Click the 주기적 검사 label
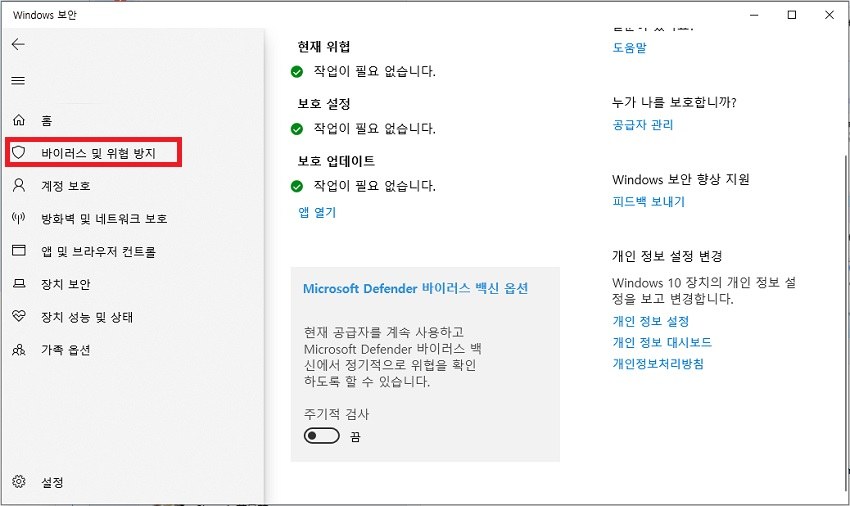Screen dimensions: 850x506 [x=336, y=414]
